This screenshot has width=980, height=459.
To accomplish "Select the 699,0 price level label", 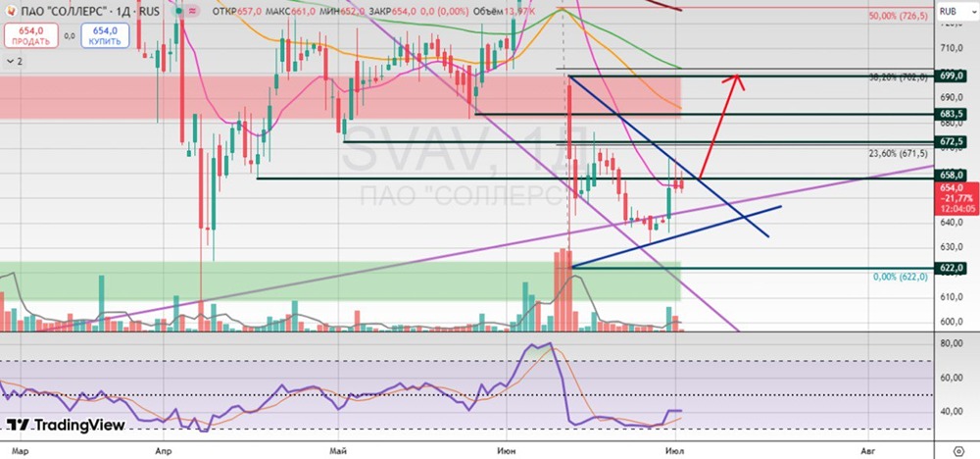I will pyautogui.click(x=952, y=76).
